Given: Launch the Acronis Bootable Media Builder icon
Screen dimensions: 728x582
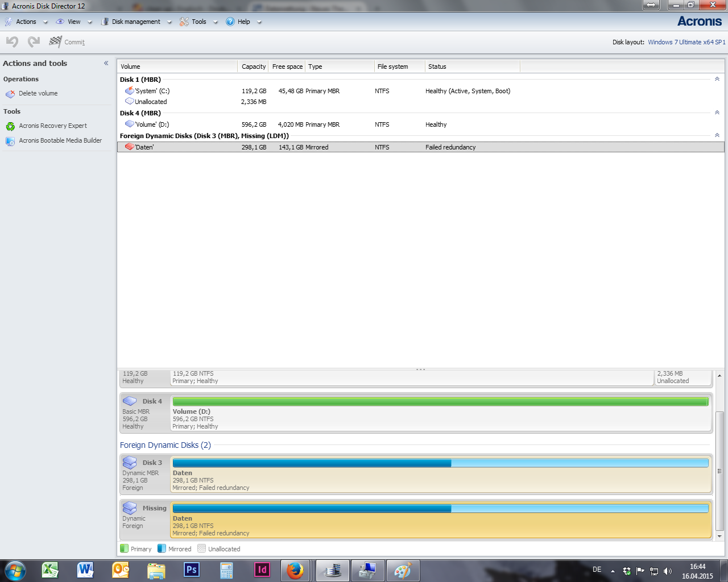Looking at the screenshot, I should click(10, 141).
